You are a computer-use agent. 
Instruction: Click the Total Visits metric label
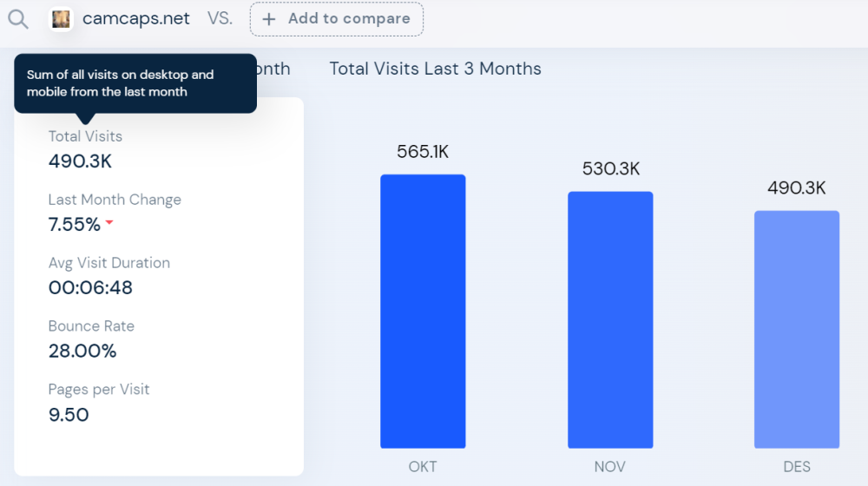tap(85, 136)
